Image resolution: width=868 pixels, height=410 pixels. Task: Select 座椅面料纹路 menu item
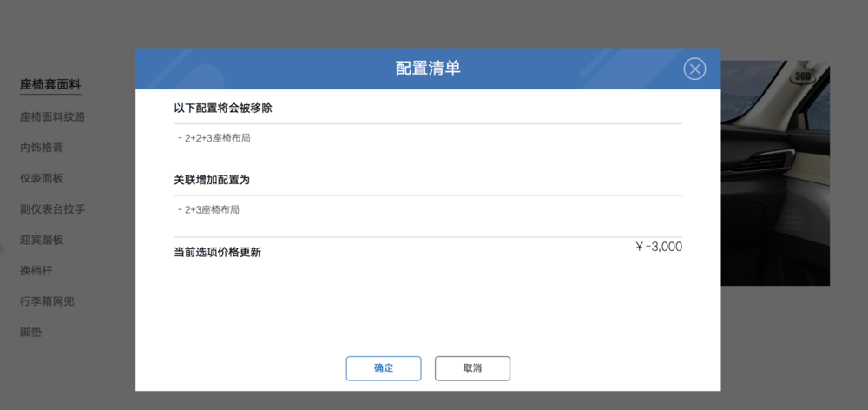53,117
